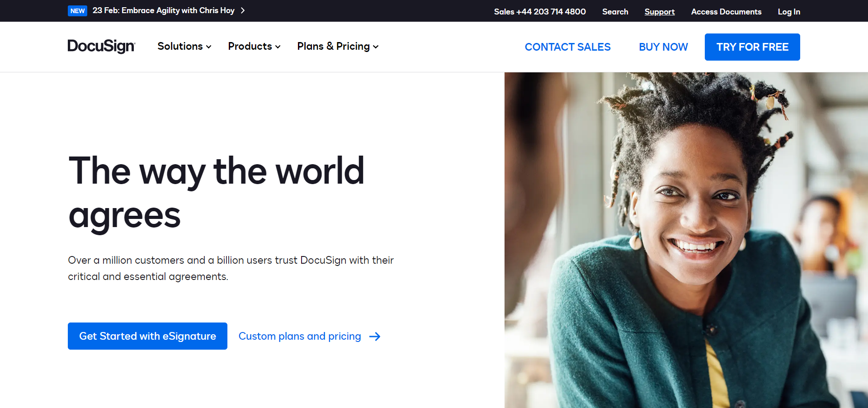
Task: Click the smiling woman hero image
Action: [686, 240]
